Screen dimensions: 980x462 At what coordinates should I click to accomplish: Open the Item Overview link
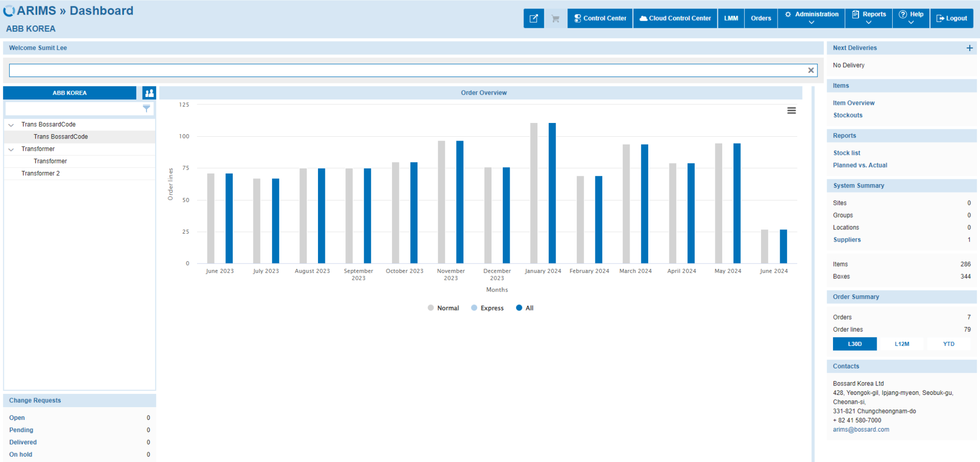[854, 103]
